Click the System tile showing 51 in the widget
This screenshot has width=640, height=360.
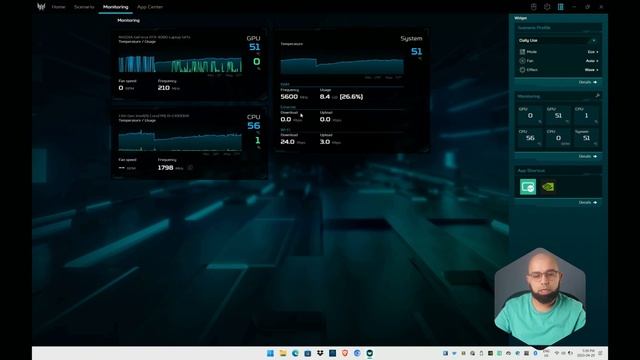pos(586,138)
